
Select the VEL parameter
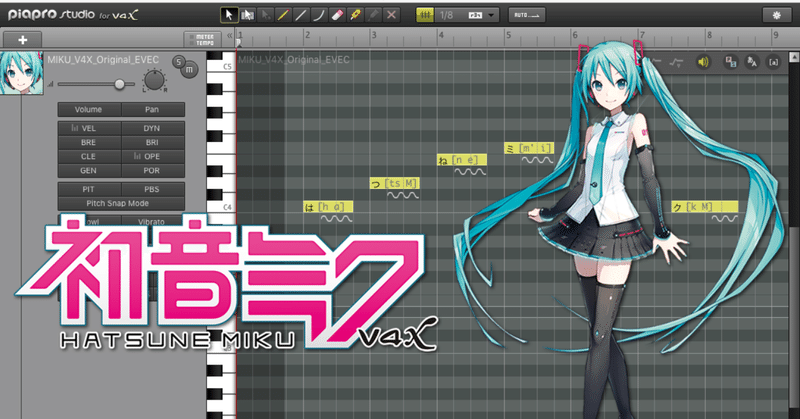coord(89,128)
